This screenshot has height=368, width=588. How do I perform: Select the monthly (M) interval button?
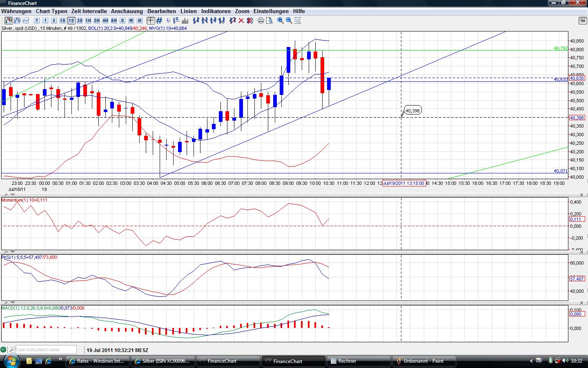(x=140, y=20)
